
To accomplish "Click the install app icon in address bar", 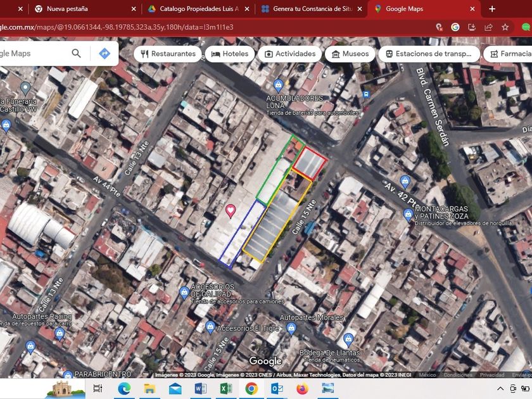I will tap(472, 27).
